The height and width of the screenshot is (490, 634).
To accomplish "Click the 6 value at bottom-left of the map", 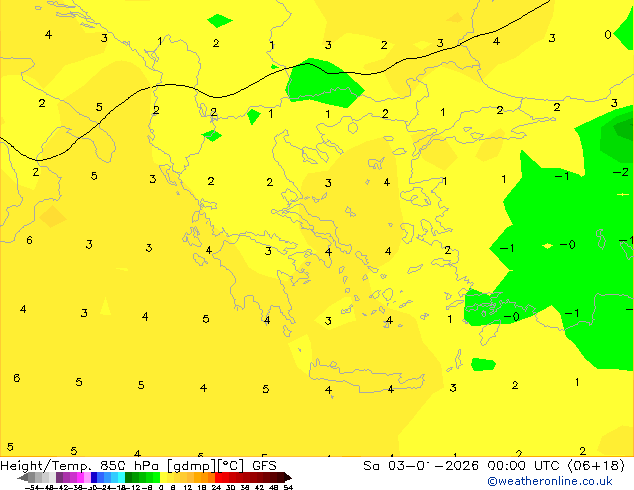I will tap(16, 378).
